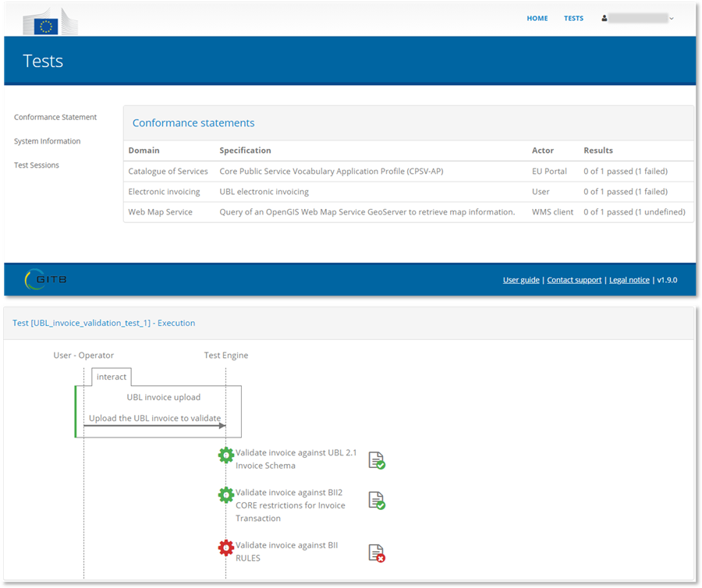Open the TESTS menu item
Screen dimensions: 702x588
573,19
